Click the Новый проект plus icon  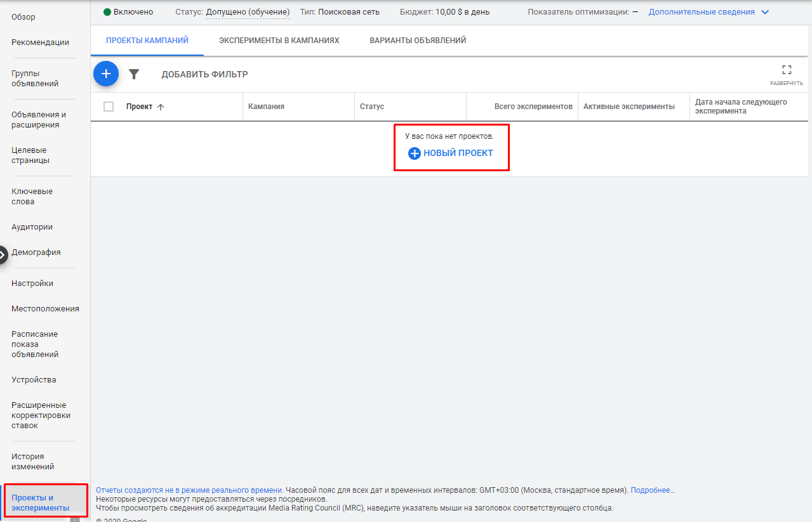[x=415, y=153]
